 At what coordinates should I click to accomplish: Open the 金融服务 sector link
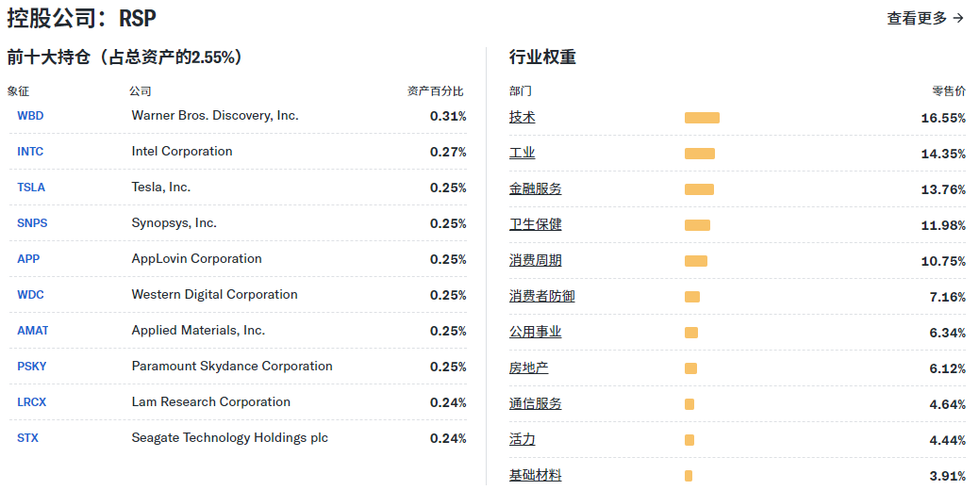pos(535,188)
